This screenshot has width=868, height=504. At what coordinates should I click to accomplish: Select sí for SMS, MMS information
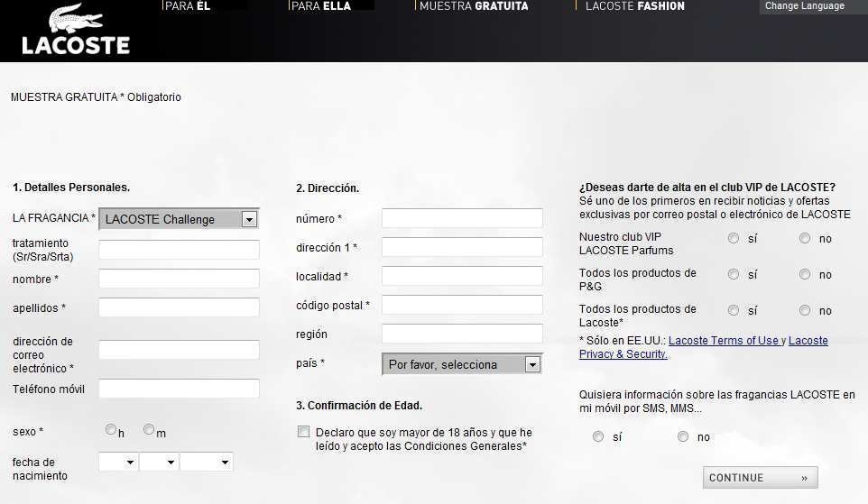tap(598, 436)
